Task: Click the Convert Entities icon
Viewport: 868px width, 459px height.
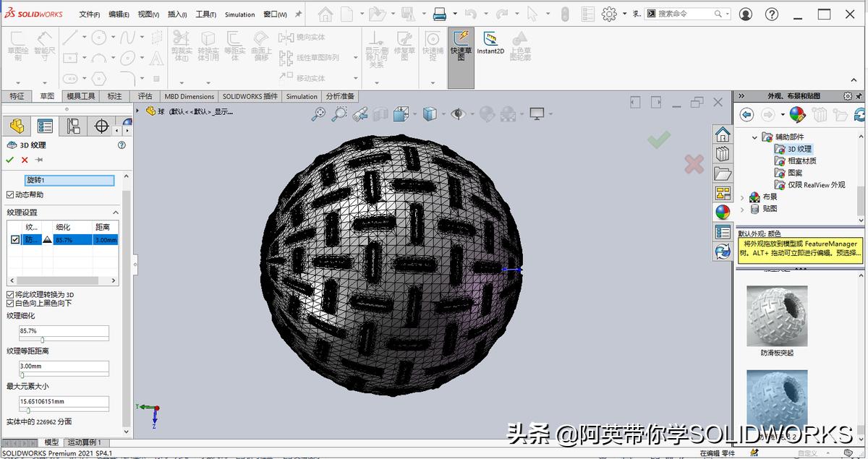Action: (206, 42)
